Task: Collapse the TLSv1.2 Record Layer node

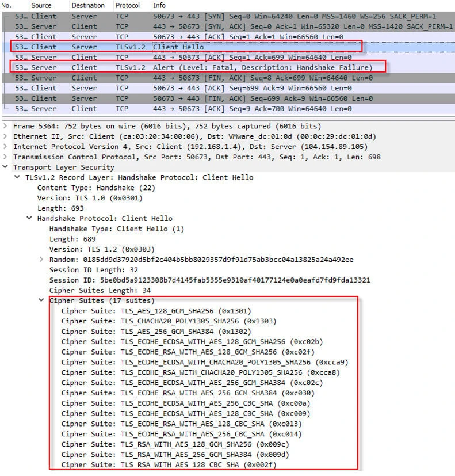Action: (18, 177)
